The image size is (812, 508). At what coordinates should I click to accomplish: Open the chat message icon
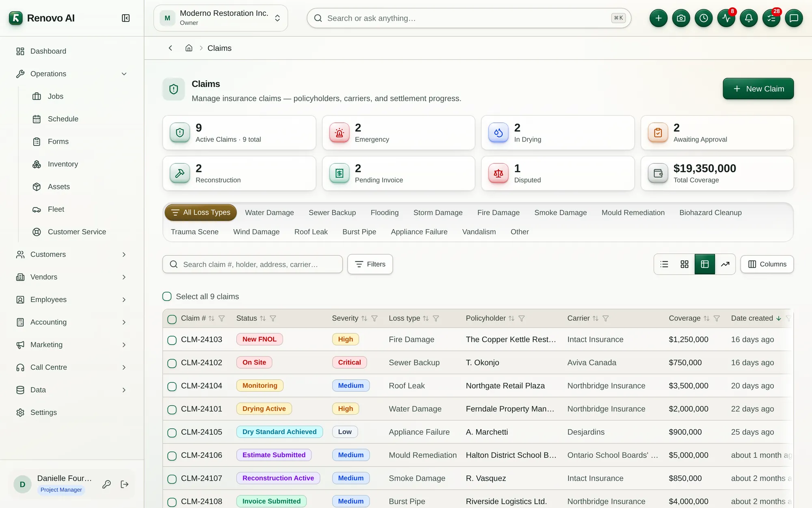794,18
